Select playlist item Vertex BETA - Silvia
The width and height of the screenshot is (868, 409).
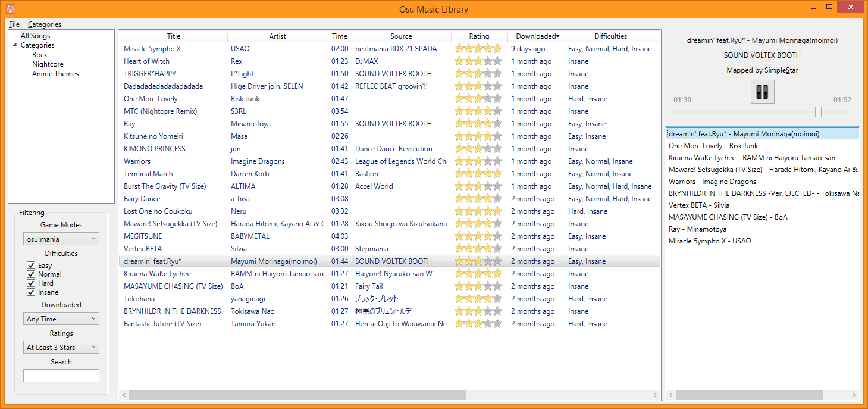[762, 205]
